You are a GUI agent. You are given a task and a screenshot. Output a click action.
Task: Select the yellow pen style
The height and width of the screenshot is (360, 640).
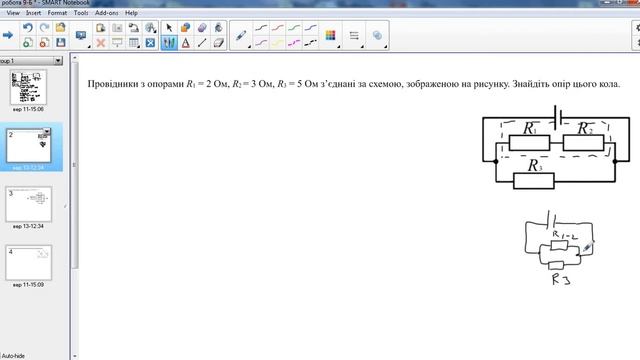pyautogui.click(x=278, y=42)
